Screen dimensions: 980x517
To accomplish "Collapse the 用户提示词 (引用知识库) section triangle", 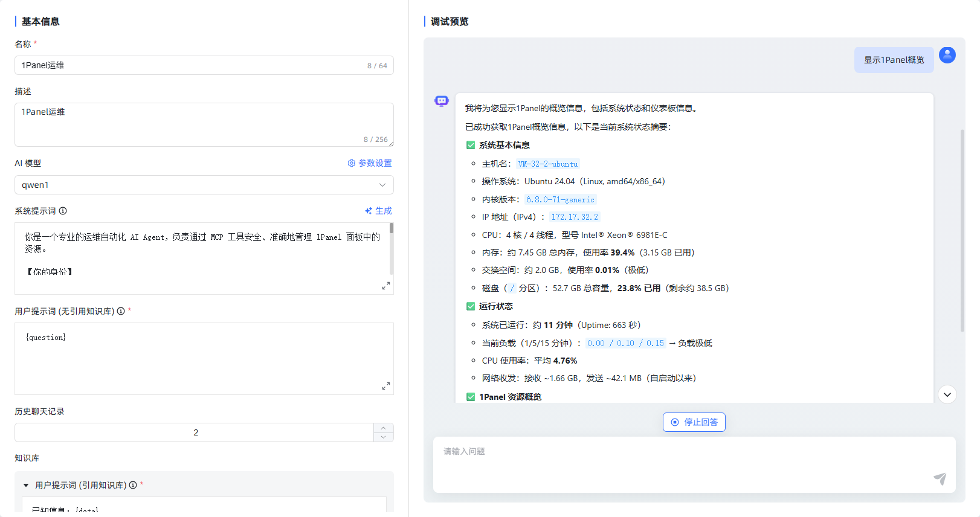I will point(26,485).
